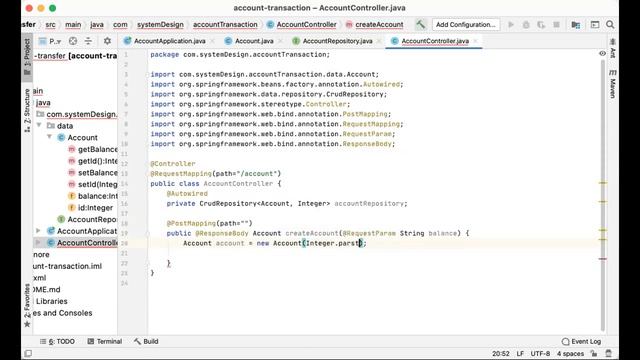Click the Search Everywhere magnifier icon
The width and height of the screenshot is (640, 360).
610,25
